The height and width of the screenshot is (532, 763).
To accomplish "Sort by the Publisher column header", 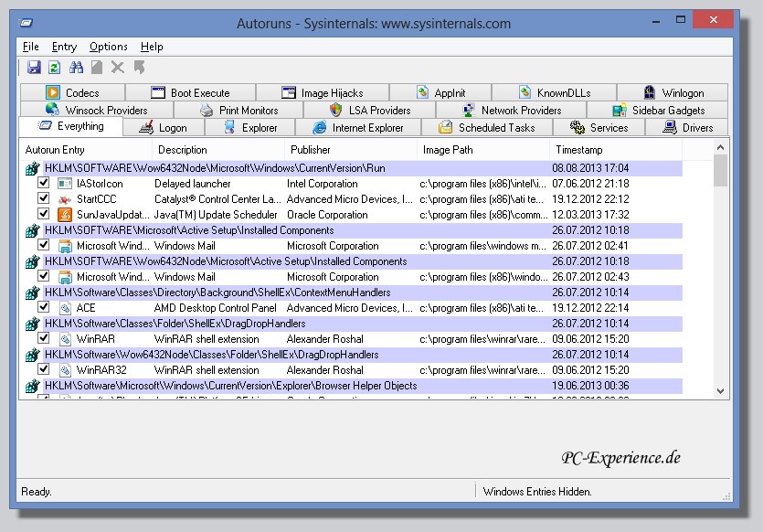I will pyautogui.click(x=311, y=150).
